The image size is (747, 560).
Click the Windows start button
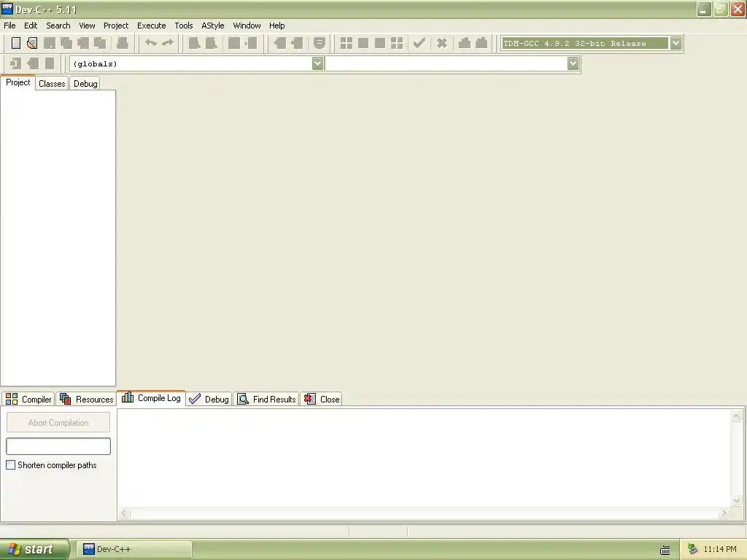click(34, 549)
